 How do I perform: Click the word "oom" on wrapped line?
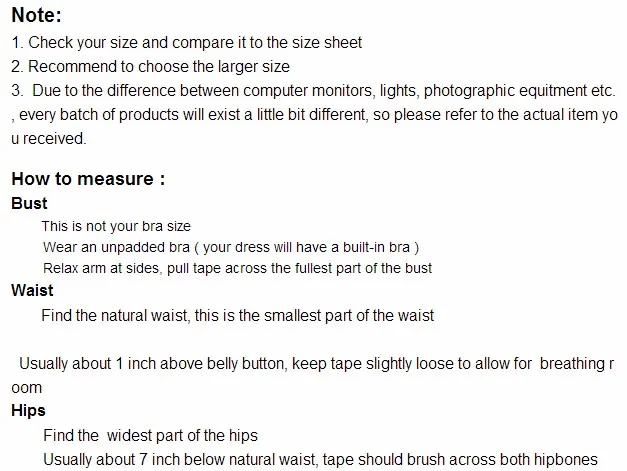click(x=26, y=388)
